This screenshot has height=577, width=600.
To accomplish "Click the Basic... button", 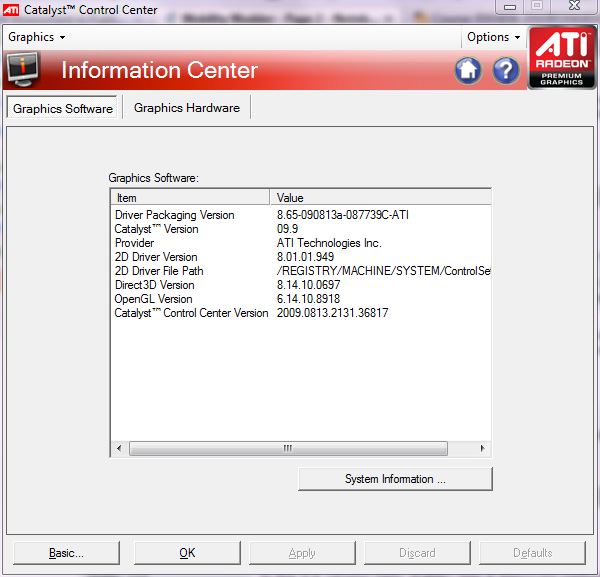I will [66, 553].
